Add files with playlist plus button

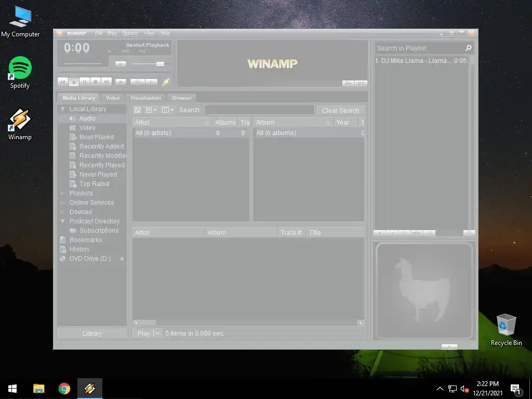[x=380, y=233]
